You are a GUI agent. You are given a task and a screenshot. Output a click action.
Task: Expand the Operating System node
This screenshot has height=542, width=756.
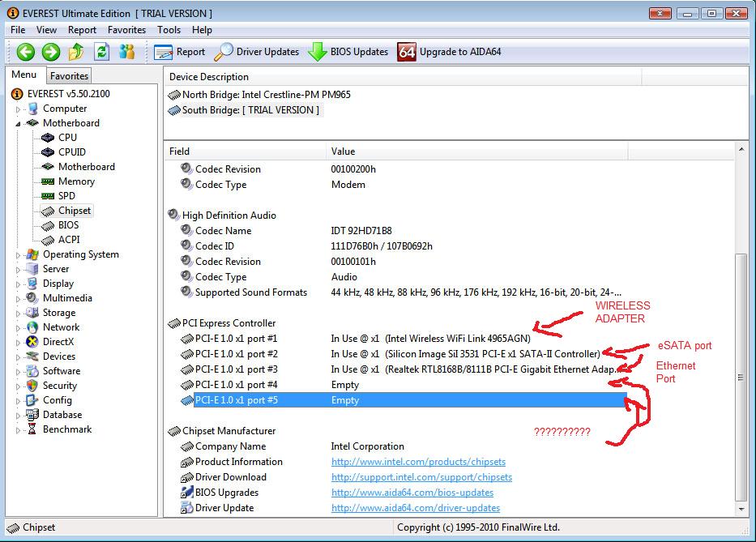pyautogui.click(x=19, y=255)
